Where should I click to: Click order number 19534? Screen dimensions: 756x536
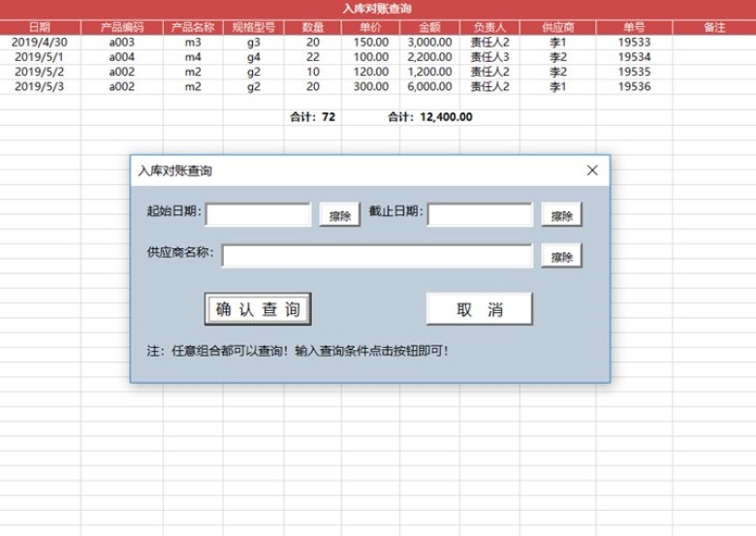tap(635, 57)
